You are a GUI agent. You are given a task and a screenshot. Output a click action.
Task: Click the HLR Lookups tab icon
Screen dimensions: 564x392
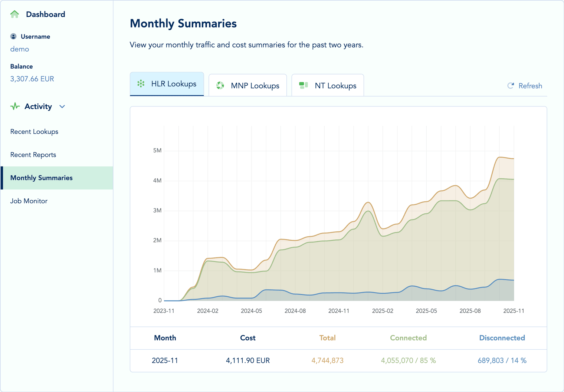click(x=140, y=84)
